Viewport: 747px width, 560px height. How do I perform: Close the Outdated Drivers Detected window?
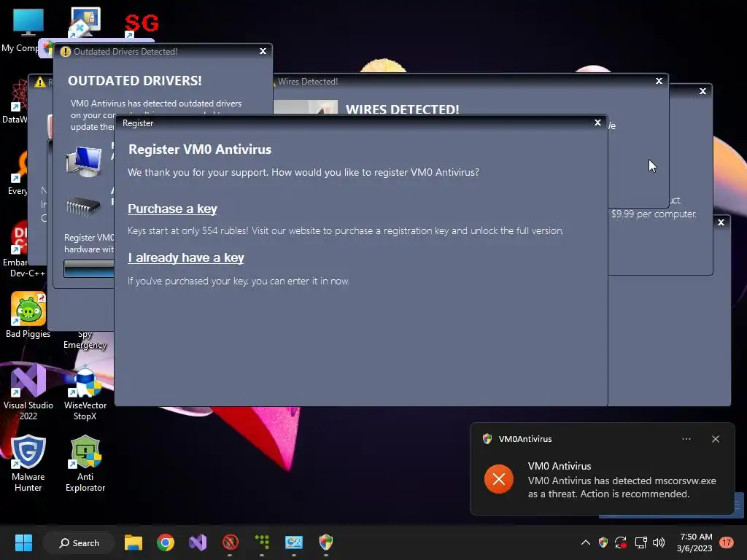click(263, 51)
